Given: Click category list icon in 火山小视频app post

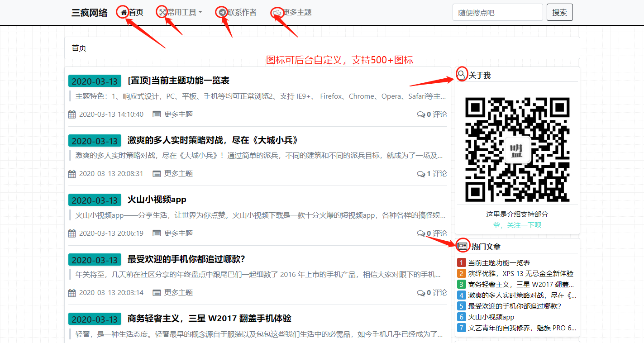Looking at the screenshot, I should click(157, 233).
